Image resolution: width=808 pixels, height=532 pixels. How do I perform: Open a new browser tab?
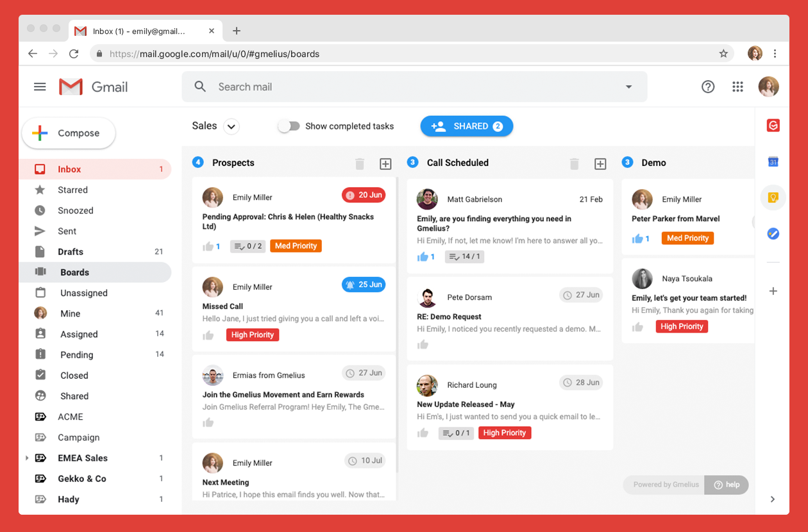click(237, 31)
